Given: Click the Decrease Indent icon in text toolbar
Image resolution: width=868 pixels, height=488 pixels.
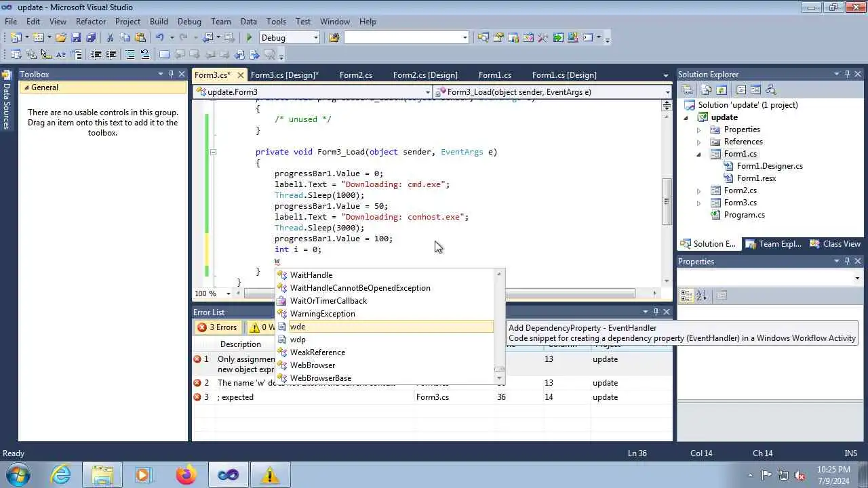Looking at the screenshot, I should click(x=96, y=55).
